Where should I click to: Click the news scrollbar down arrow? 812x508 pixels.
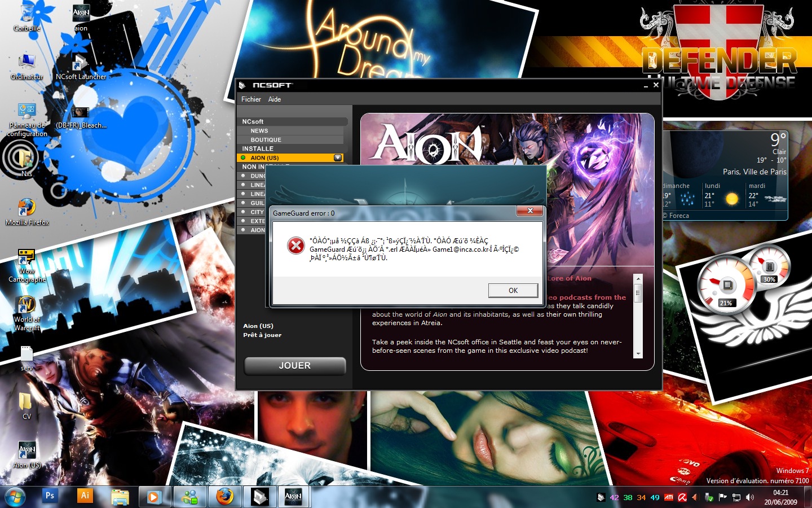point(638,354)
